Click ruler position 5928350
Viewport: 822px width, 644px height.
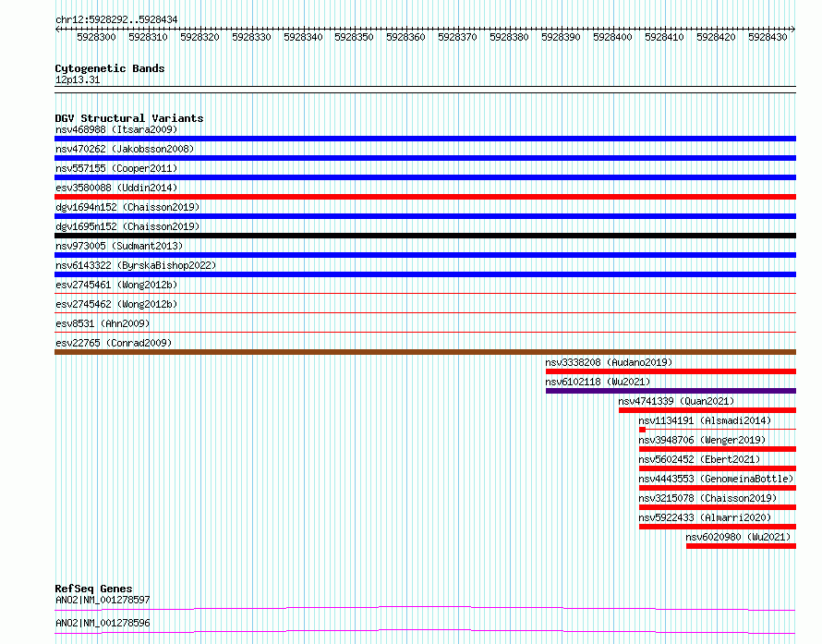[355, 37]
